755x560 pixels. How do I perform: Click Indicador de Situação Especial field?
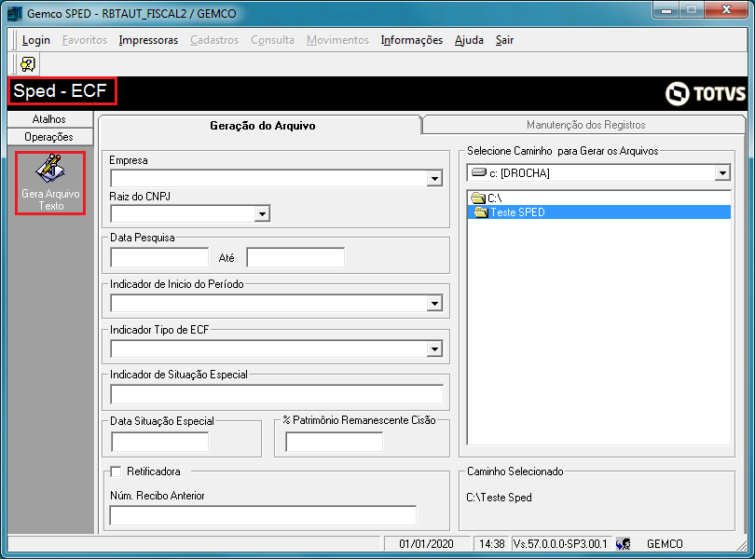pos(277,394)
